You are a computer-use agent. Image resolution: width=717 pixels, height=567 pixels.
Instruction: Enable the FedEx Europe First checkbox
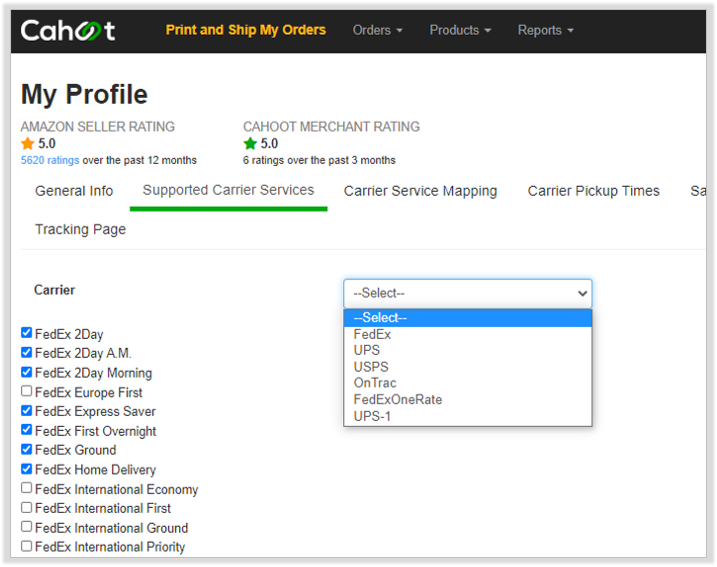point(27,391)
